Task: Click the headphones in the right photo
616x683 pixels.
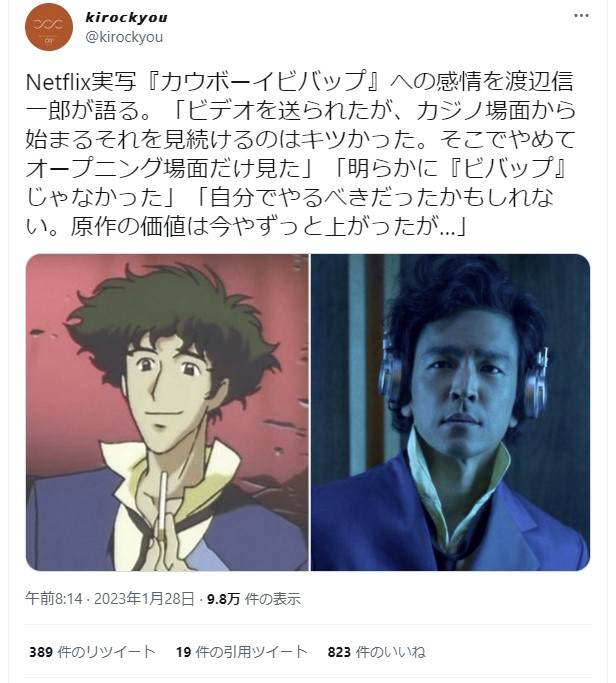Action: [536, 382]
